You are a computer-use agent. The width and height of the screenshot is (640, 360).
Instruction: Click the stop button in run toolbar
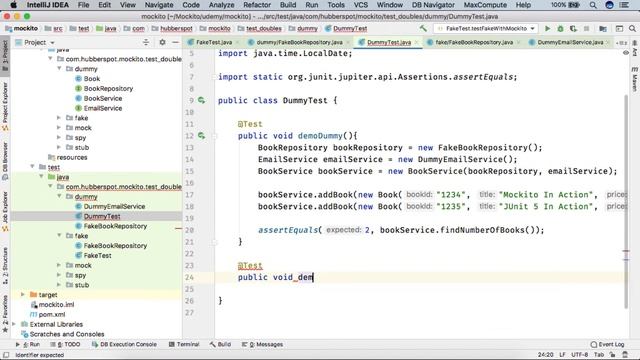click(x=587, y=29)
